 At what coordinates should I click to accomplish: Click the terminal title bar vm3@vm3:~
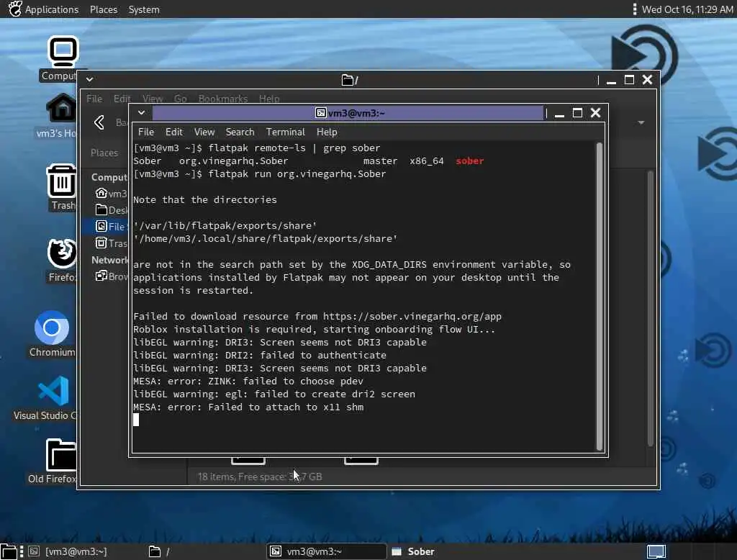(x=348, y=113)
